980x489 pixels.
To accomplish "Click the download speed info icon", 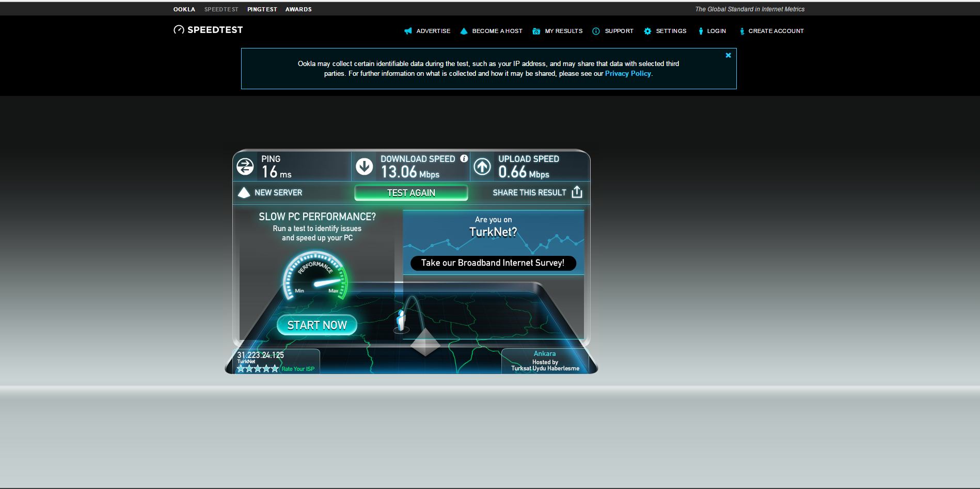I will tap(464, 158).
